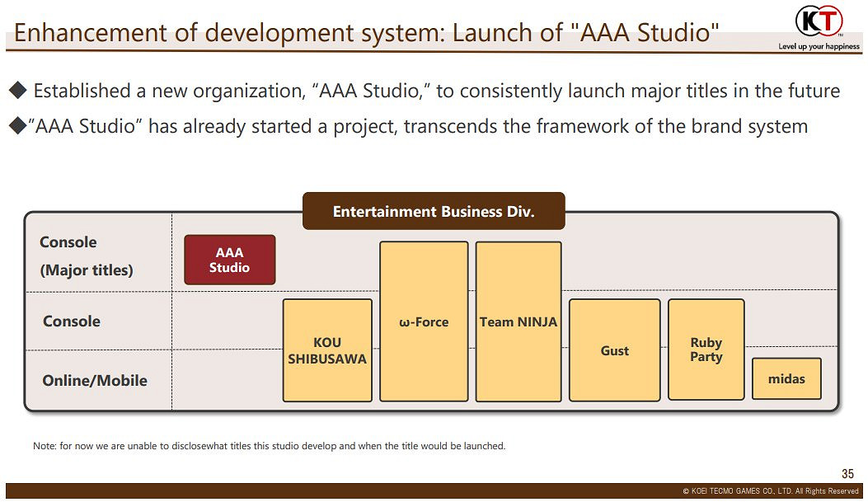Viewport: 868px width, 502px height.
Task: Click the midas brand box
Action: [x=786, y=379]
